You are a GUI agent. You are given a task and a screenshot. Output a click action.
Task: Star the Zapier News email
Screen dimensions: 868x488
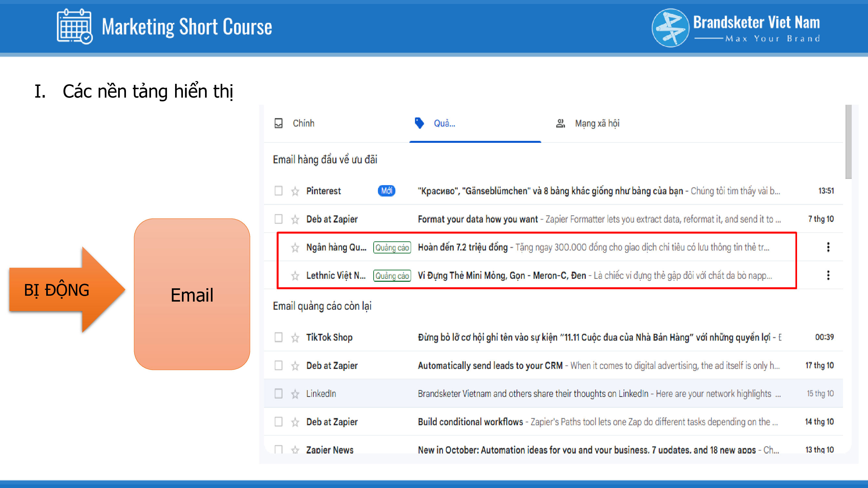[x=295, y=450]
